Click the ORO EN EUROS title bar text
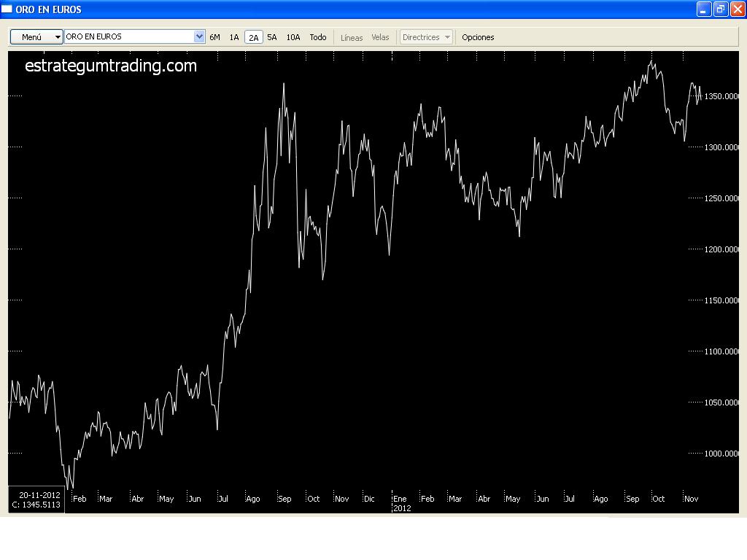 [48, 9]
